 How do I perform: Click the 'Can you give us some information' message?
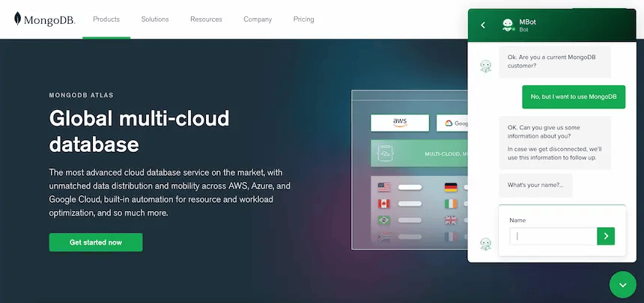pyautogui.click(x=555, y=142)
